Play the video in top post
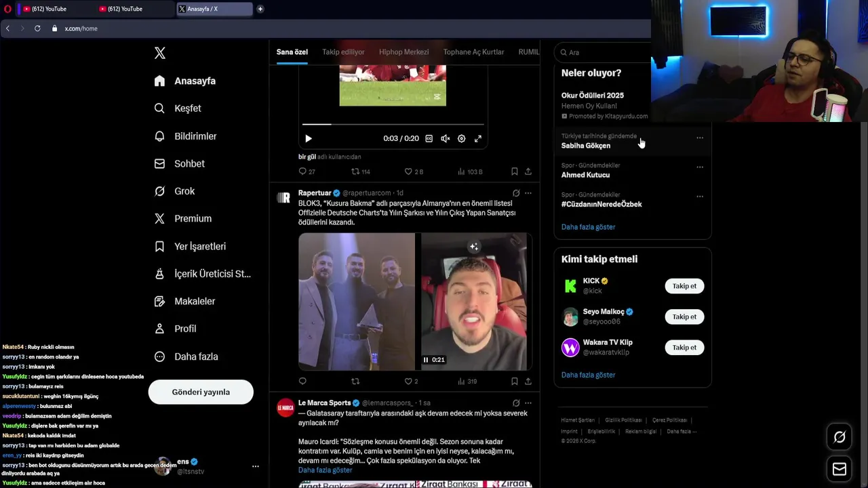 pyautogui.click(x=309, y=138)
